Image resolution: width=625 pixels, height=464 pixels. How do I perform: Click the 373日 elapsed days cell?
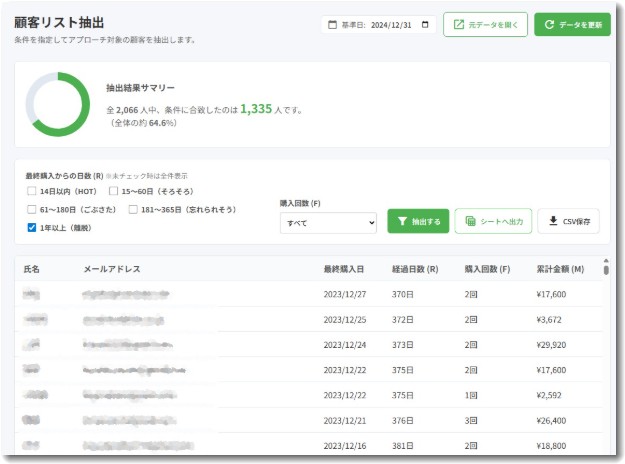403,345
